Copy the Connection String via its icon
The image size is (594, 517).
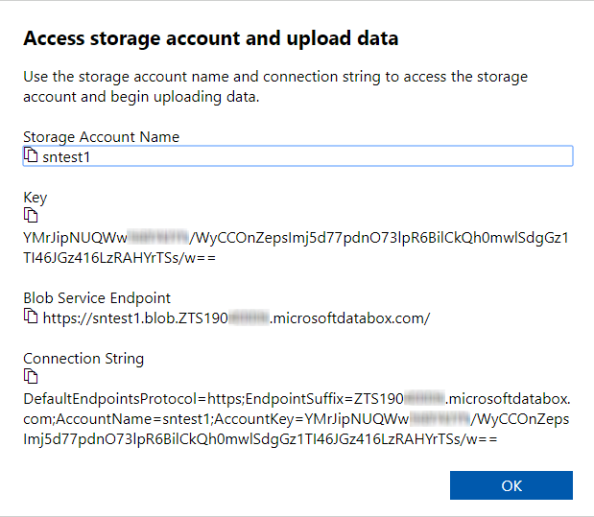tap(31, 376)
